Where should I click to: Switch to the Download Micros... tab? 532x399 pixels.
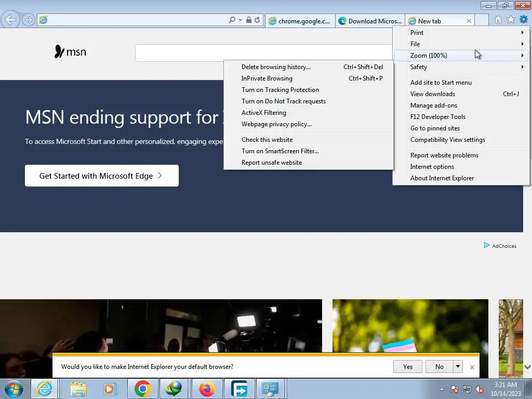pyautogui.click(x=370, y=21)
